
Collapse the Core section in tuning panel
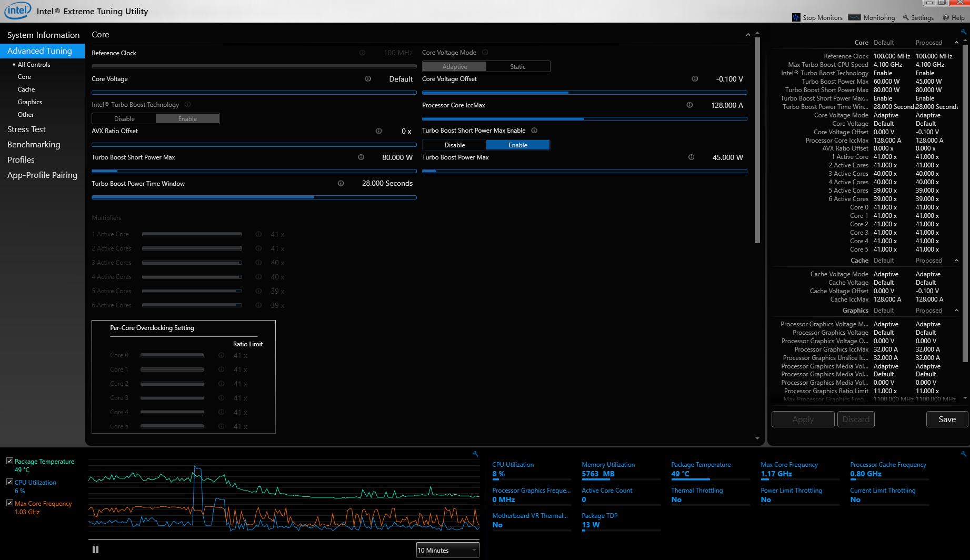coord(748,35)
